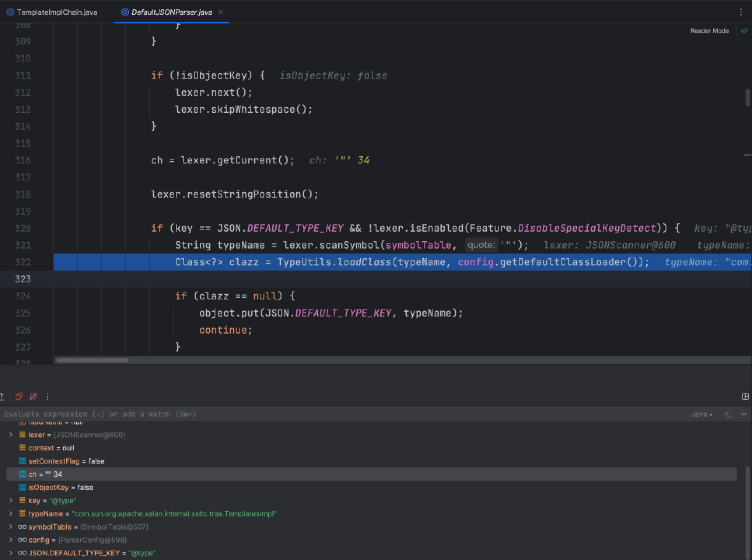The image size is (752, 560).
Task: Click editor horizontal scrollbar thumb
Action: [93, 360]
